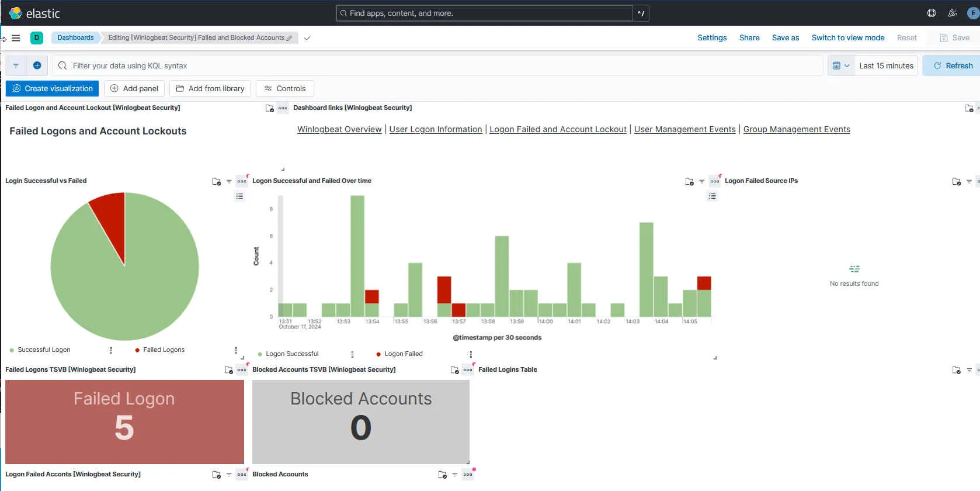Image resolution: width=980 pixels, height=491 pixels.
Task: Open panel options for Logon Successful and Failed Over time
Action: coord(714,181)
